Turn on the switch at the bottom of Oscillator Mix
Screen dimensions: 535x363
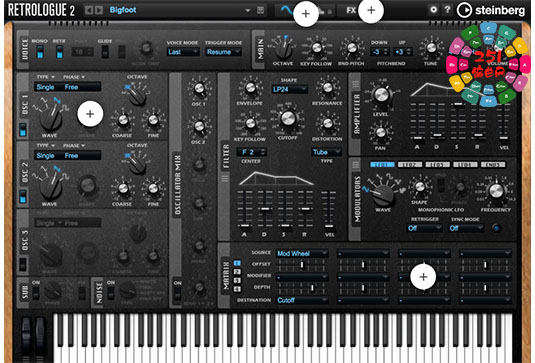(177, 294)
